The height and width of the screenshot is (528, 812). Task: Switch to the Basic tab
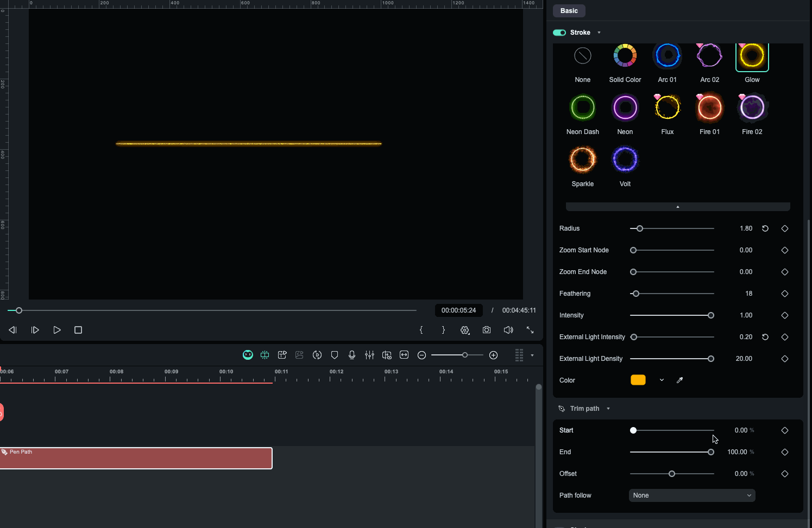569,10
